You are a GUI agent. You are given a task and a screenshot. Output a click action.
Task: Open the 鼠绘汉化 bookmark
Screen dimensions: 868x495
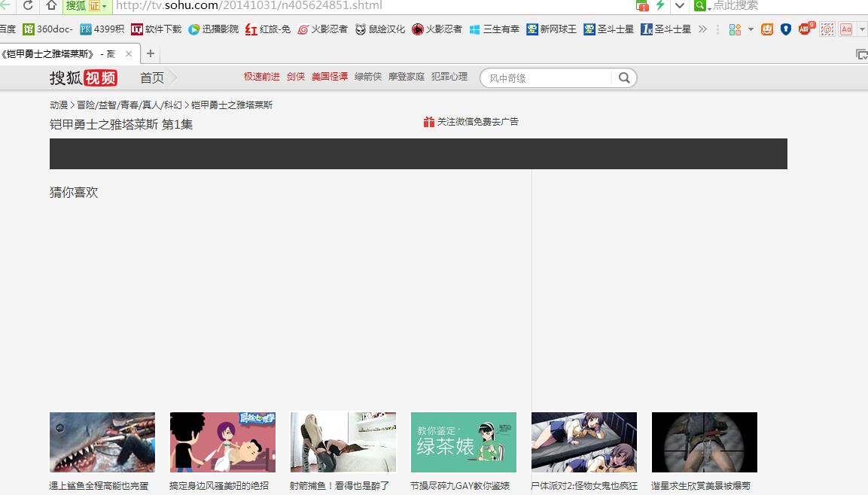[x=379, y=29]
